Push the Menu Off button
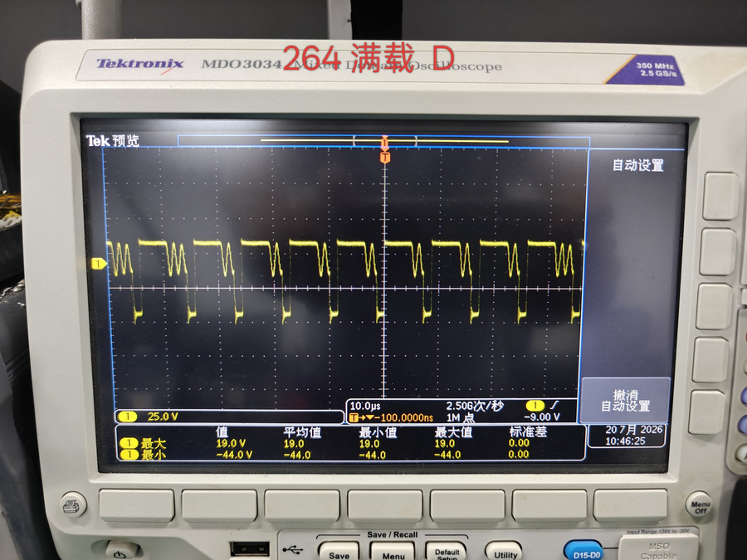The height and width of the screenshot is (560, 747). (699, 506)
